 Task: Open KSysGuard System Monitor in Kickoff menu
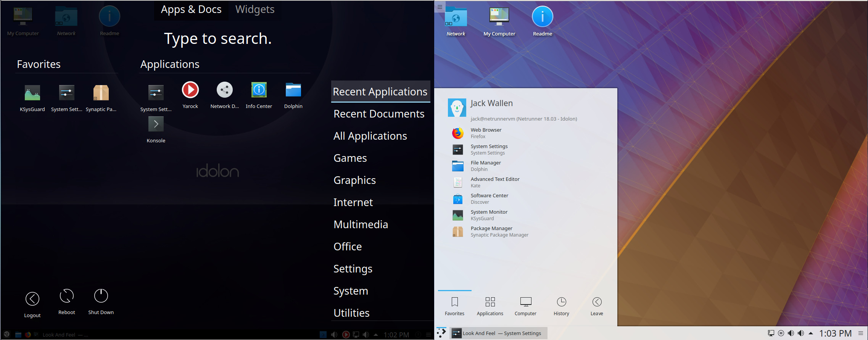[x=526, y=215]
